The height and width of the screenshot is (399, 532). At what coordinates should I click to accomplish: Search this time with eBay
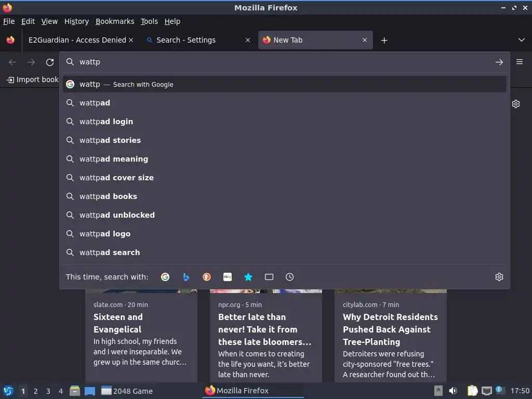(x=228, y=277)
